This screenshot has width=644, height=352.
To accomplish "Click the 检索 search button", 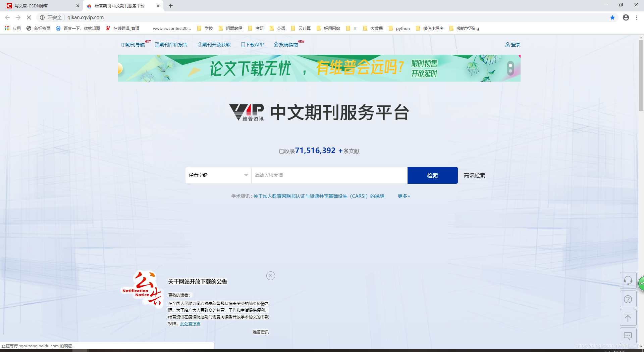I will pos(432,175).
